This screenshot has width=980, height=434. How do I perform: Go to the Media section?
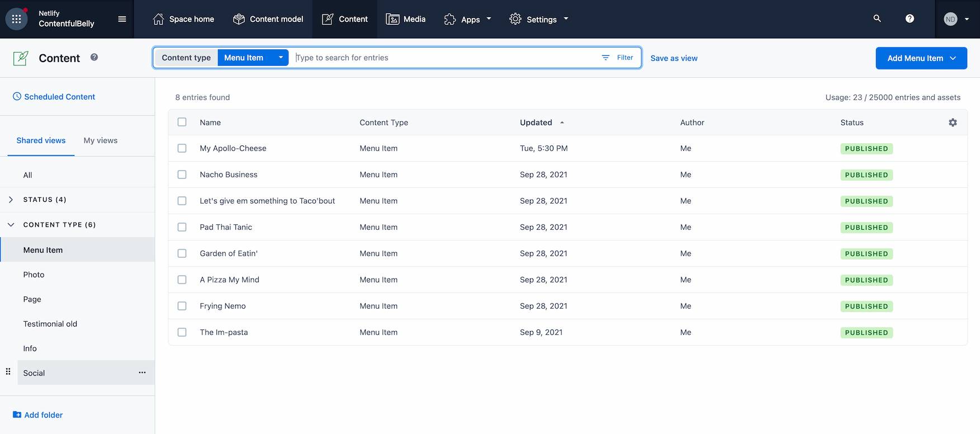point(406,19)
